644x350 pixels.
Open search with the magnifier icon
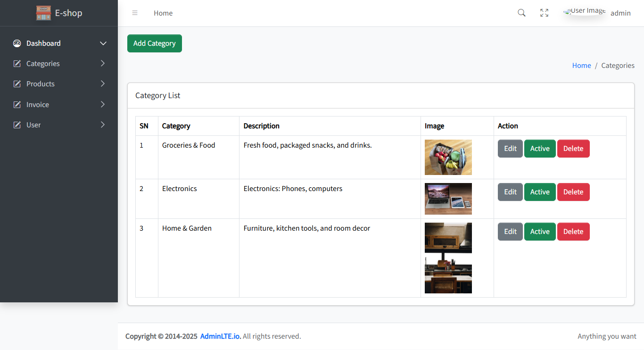521,13
